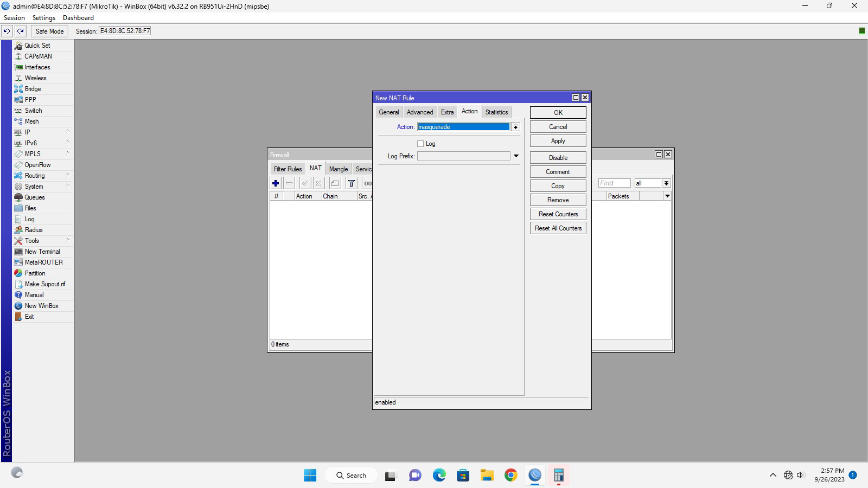Launch New Terminal

[x=43, y=252]
